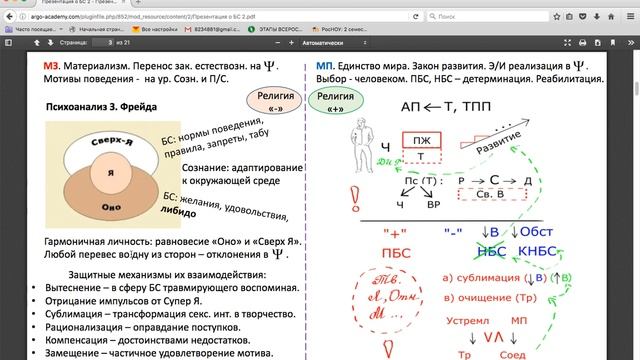Reload the page with the refresh icon
This screenshot has width=640, height=360.
pos(416,17)
